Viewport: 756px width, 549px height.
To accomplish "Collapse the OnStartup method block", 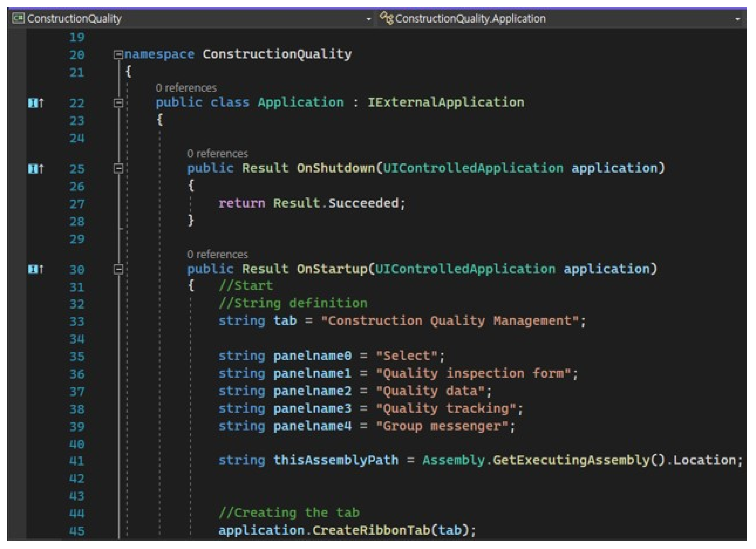I will pyautogui.click(x=118, y=269).
